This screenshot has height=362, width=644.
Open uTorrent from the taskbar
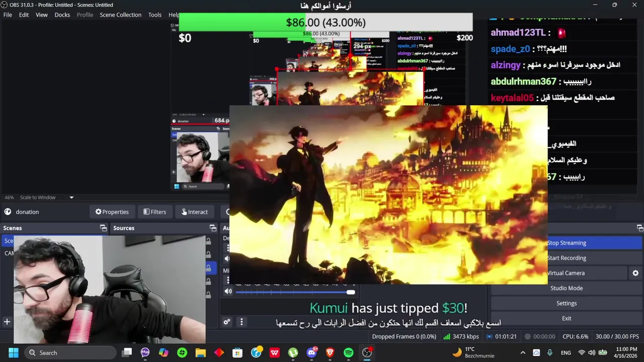click(293, 352)
